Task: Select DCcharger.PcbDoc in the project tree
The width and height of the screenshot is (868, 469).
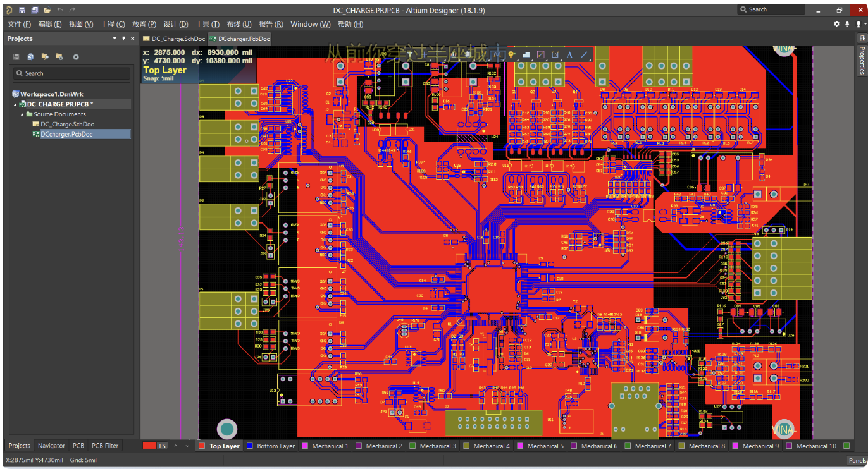Action: [x=66, y=134]
